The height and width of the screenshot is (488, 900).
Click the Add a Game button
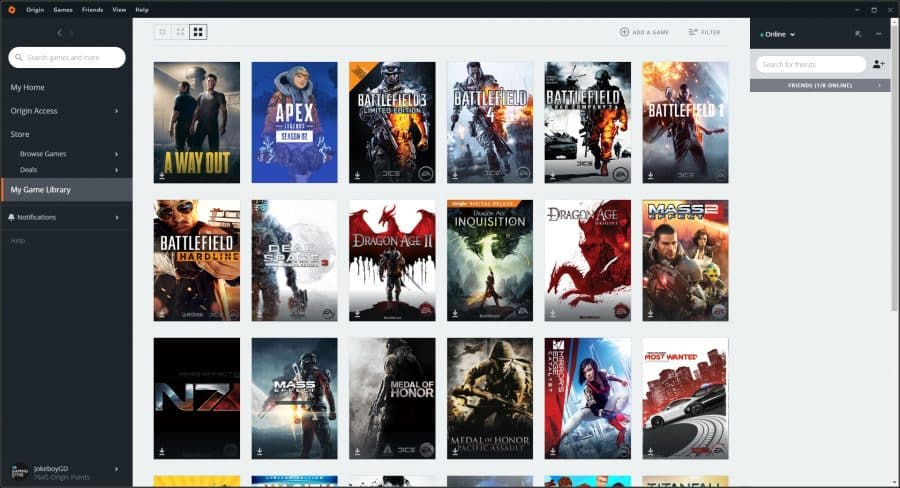tap(644, 32)
